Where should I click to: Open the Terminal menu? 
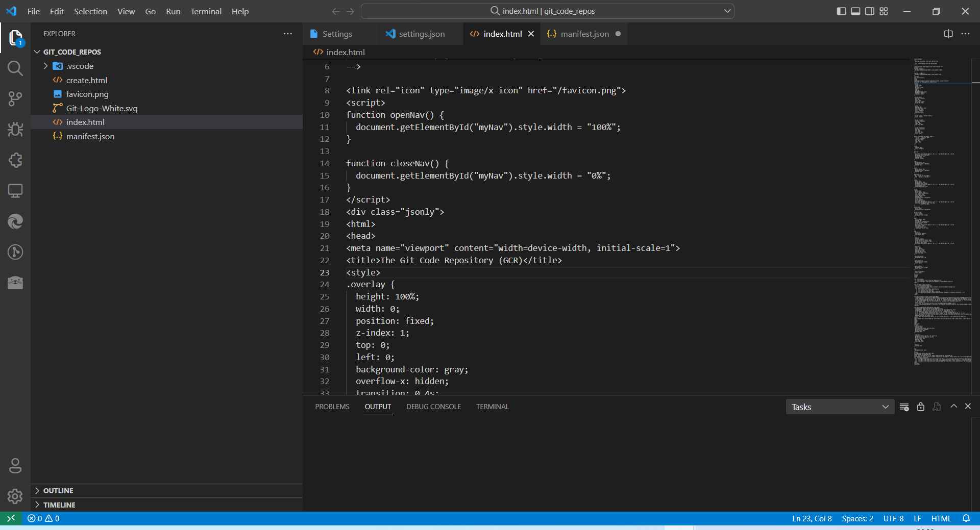click(x=206, y=11)
